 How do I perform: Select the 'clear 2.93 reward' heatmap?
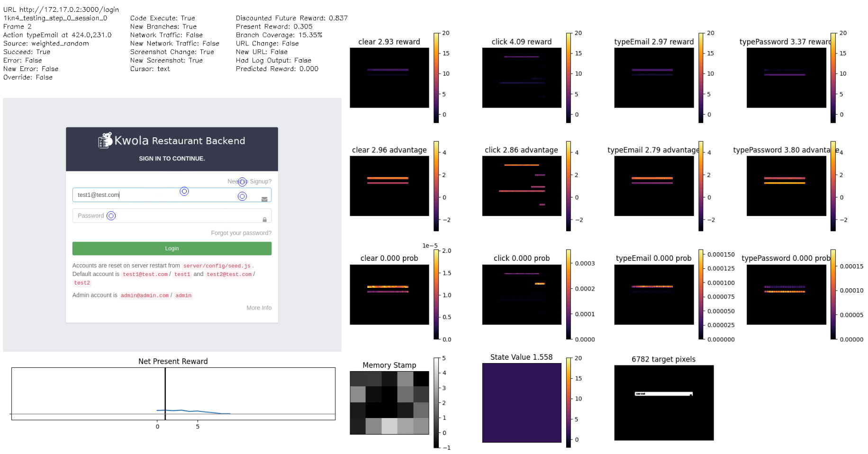pyautogui.click(x=389, y=78)
